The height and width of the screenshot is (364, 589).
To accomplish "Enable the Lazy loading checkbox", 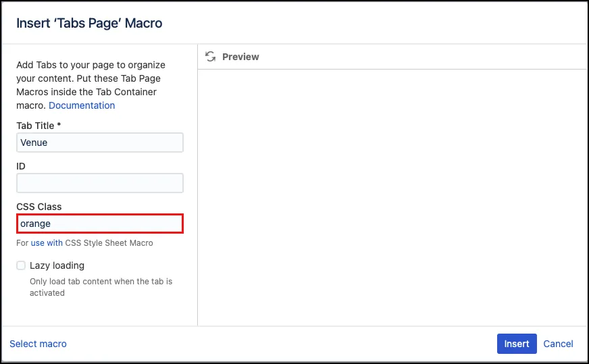I will pos(21,265).
